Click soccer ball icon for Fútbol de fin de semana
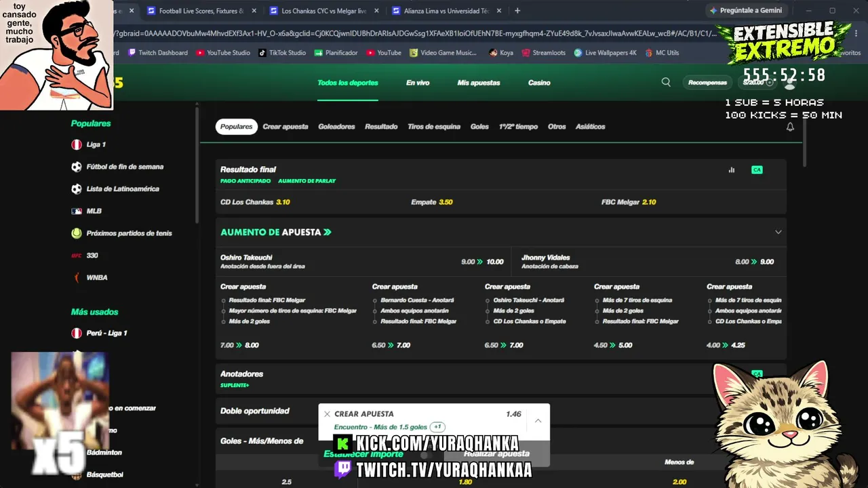The width and height of the screenshot is (868, 488). 77,167
